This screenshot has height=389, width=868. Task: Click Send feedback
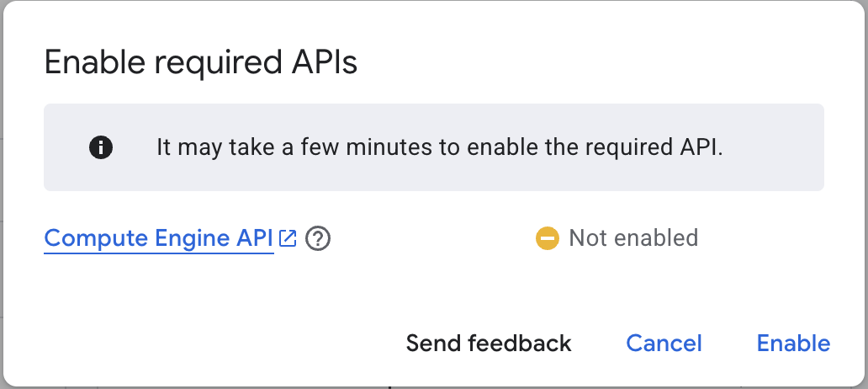pyautogui.click(x=489, y=344)
